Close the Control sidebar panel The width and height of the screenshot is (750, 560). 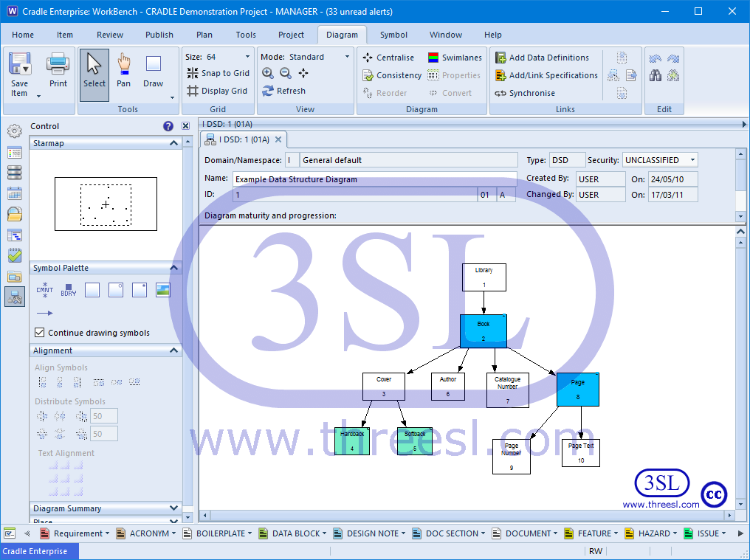pyautogui.click(x=185, y=125)
